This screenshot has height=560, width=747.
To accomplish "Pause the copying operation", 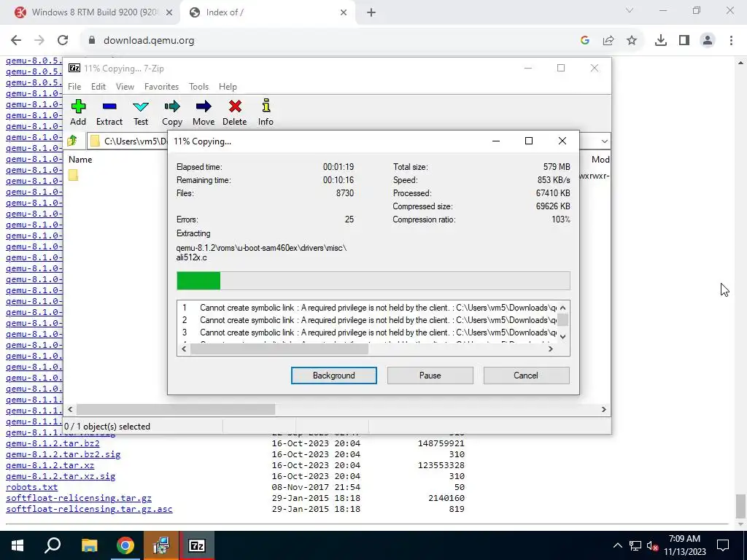I will 430,376.
